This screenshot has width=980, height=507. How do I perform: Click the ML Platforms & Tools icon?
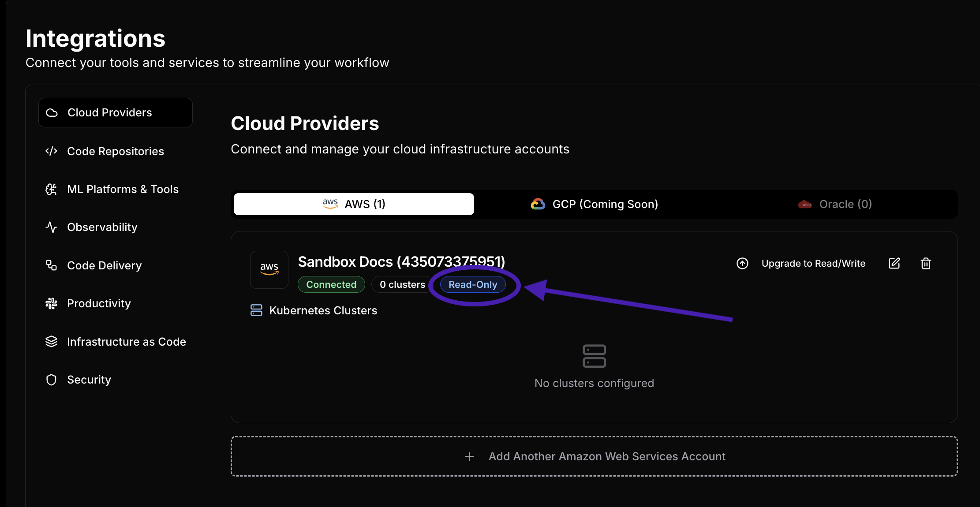(51, 189)
